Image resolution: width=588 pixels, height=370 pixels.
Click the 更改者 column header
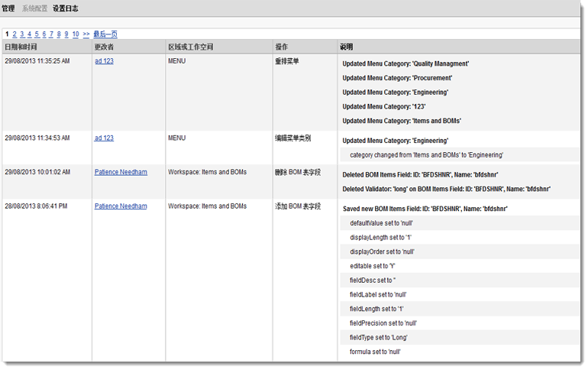[x=104, y=47]
